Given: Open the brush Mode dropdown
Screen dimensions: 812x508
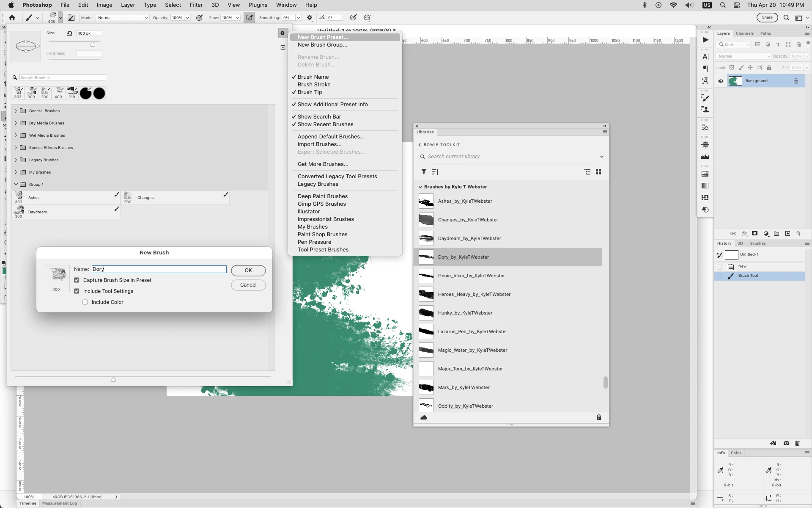Looking at the screenshot, I should pos(122,18).
